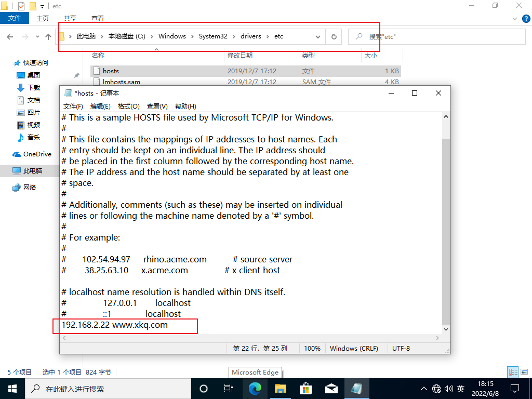The width and height of the screenshot is (532, 399).
Task: Open Notepad 查看(V) menu
Action: [157, 106]
